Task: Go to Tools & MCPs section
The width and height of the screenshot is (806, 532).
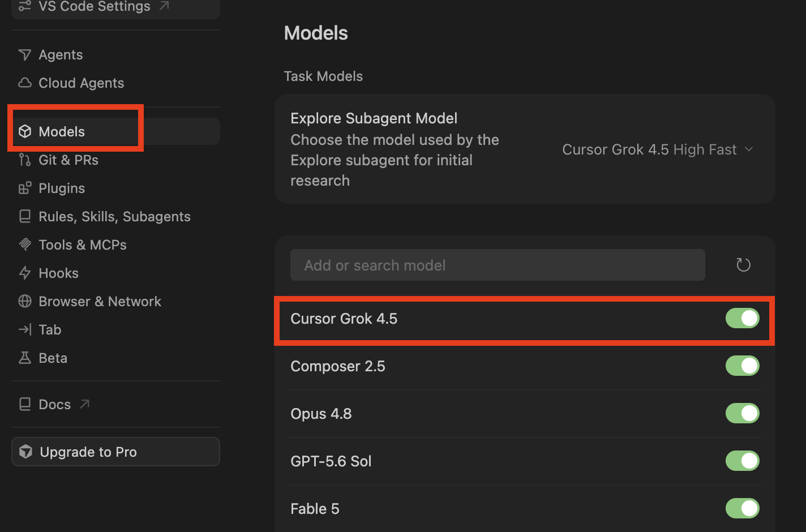Action: [115, 245]
